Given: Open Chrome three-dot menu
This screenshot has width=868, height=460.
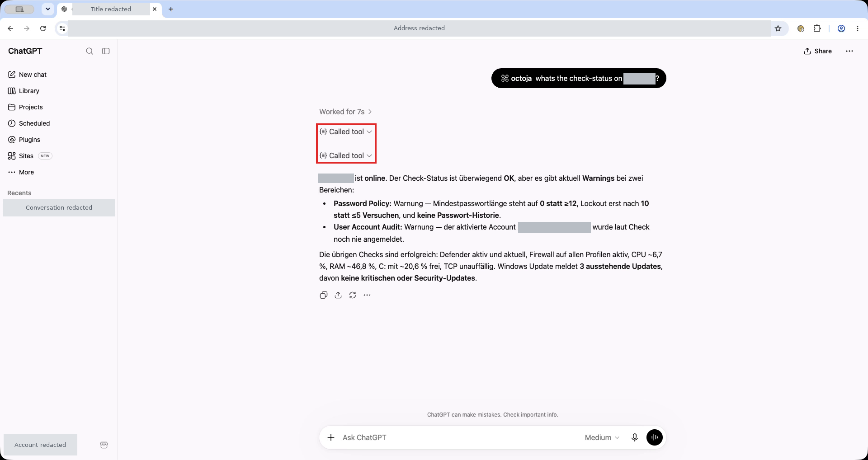Looking at the screenshot, I should [x=858, y=28].
